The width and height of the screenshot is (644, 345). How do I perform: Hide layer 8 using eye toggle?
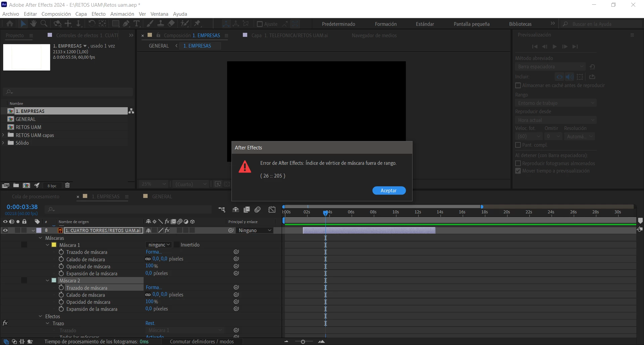5,230
